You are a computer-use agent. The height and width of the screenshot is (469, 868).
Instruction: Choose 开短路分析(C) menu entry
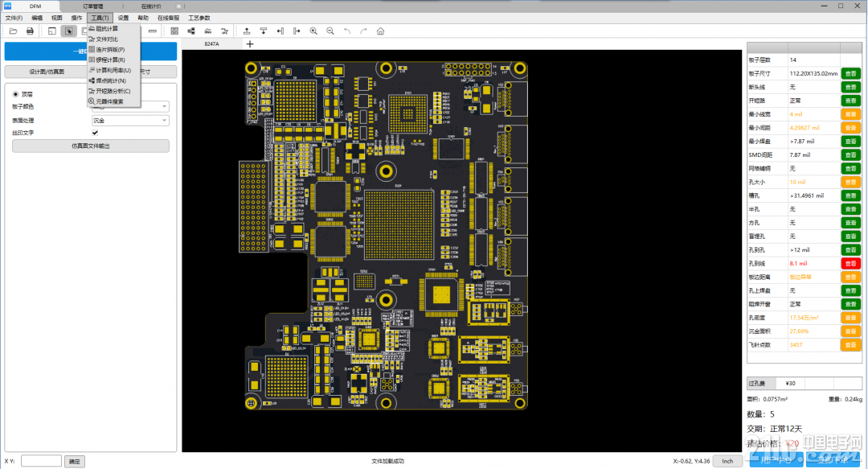113,91
